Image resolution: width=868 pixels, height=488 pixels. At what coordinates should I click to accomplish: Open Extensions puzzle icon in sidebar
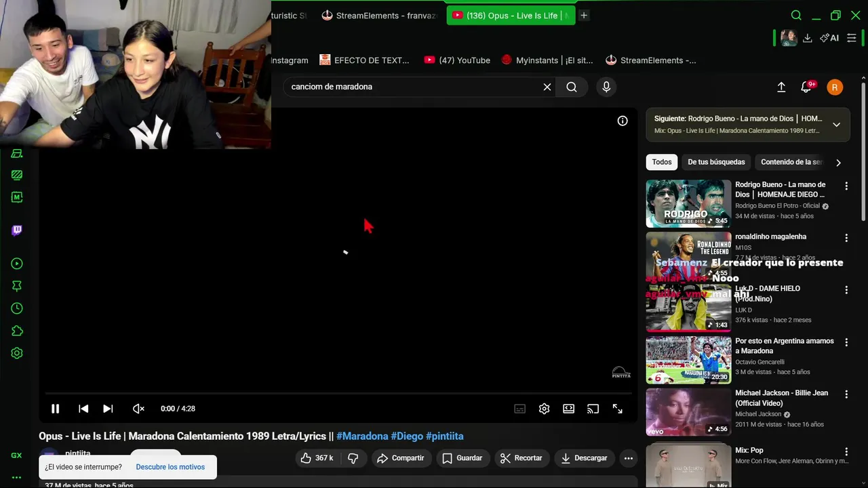(17, 331)
